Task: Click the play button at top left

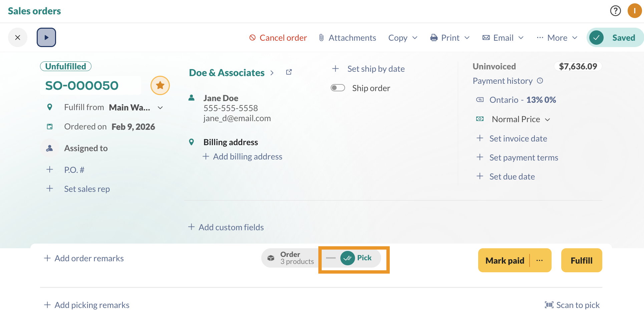Action: point(46,37)
